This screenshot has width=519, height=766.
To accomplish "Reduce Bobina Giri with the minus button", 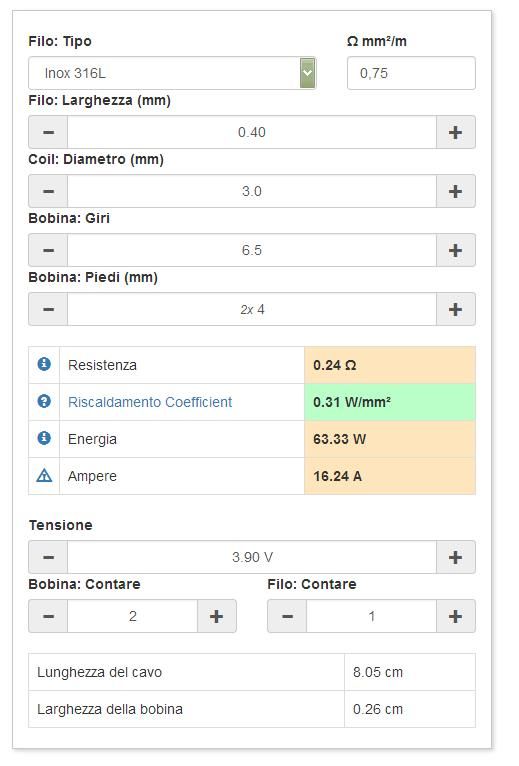I will pyautogui.click(x=48, y=250).
